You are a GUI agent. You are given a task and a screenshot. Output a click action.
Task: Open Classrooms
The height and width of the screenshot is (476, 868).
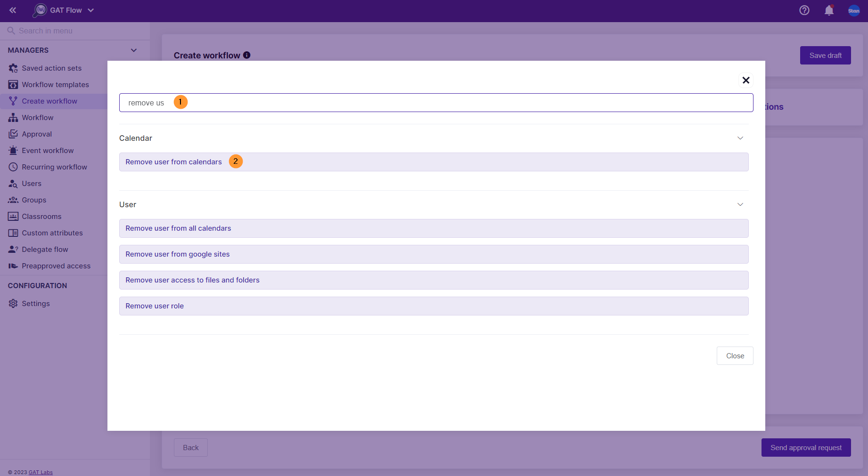click(x=41, y=217)
